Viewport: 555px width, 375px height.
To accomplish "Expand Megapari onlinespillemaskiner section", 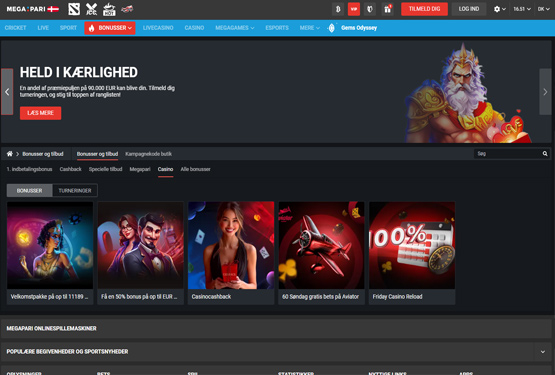I will coord(276,328).
